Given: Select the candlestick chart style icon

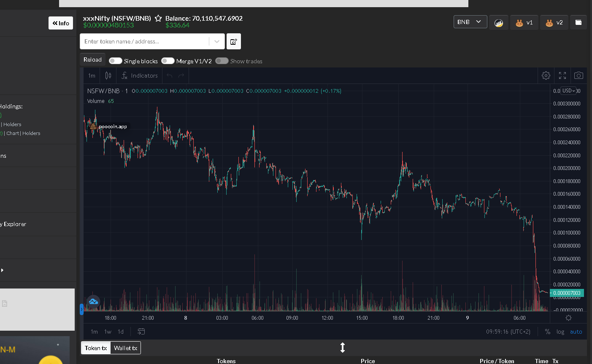Looking at the screenshot, I should point(108,75).
